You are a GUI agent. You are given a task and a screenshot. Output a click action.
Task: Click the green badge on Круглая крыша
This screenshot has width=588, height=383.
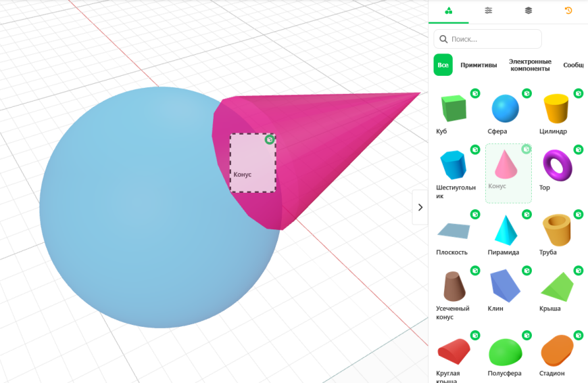pyautogui.click(x=475, y=336)
